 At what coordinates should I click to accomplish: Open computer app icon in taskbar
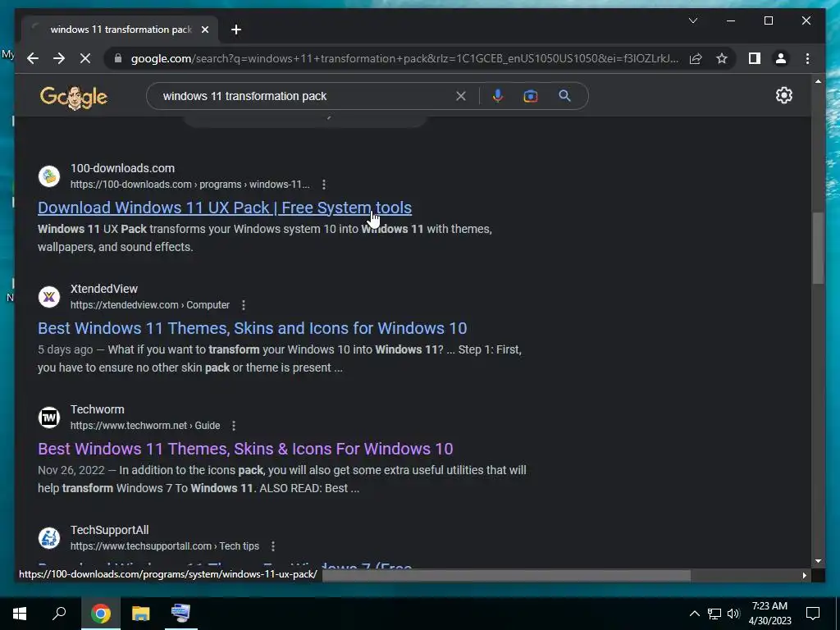(181, 614)
